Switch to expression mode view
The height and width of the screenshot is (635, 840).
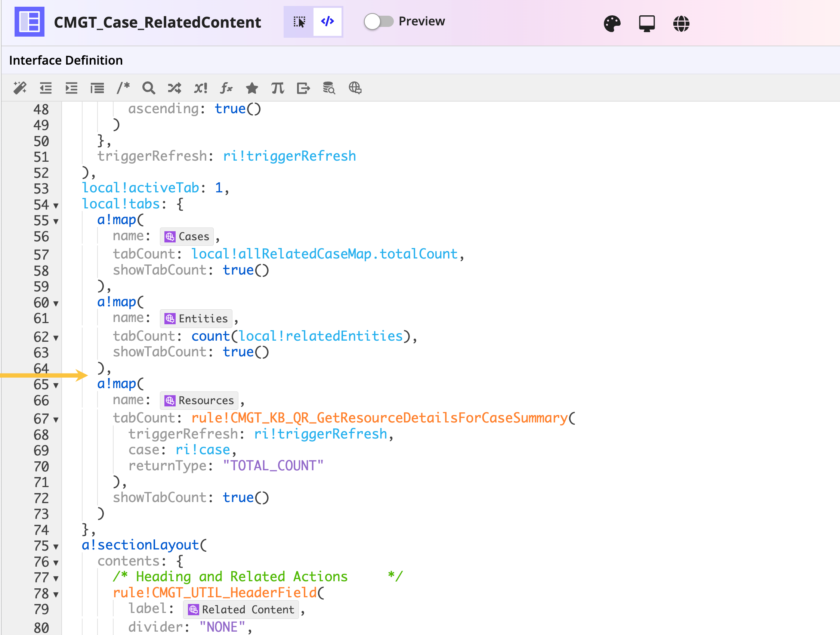coord(327,22)
